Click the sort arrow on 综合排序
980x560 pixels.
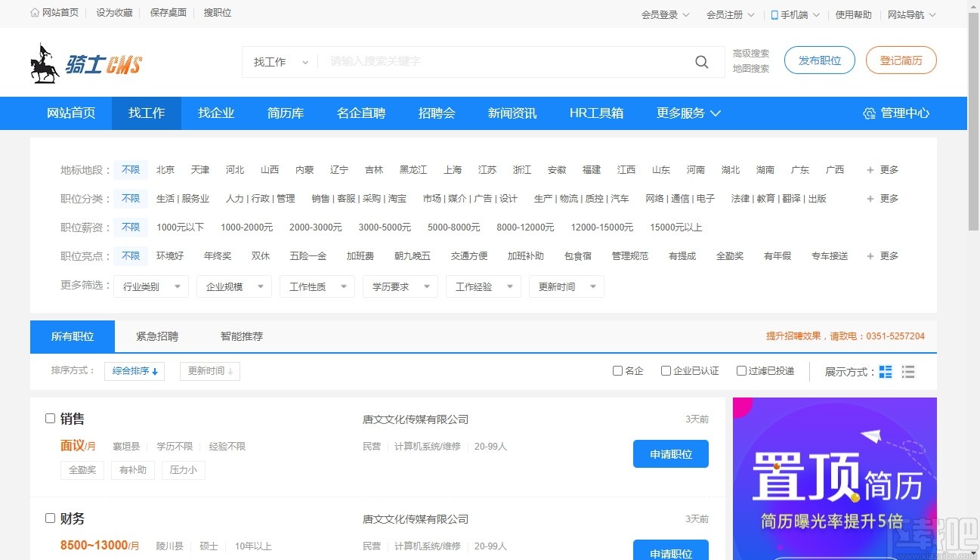pyautogui.click(x=155, y=371)
